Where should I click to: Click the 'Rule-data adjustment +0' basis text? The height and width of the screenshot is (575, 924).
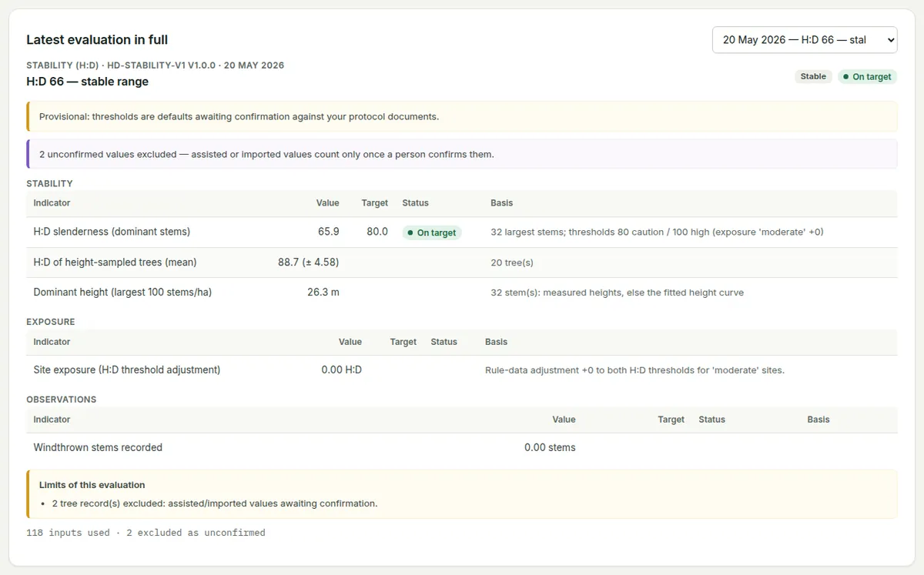click(x=634, y=370)
